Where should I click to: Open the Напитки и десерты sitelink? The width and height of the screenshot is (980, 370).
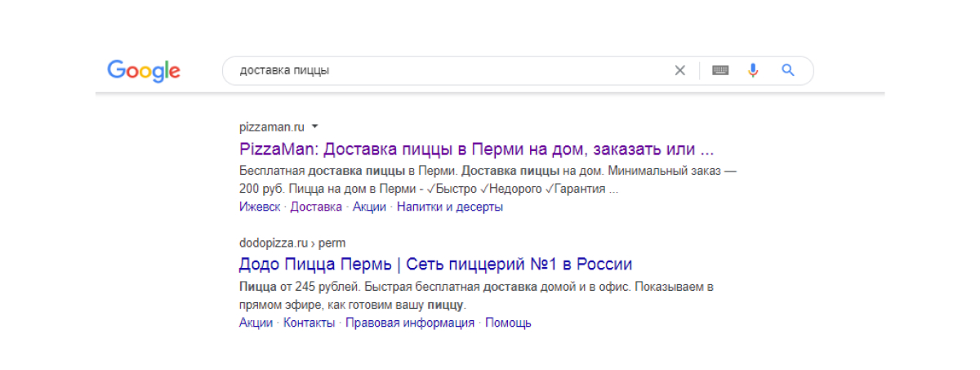(x=450, y=207)
